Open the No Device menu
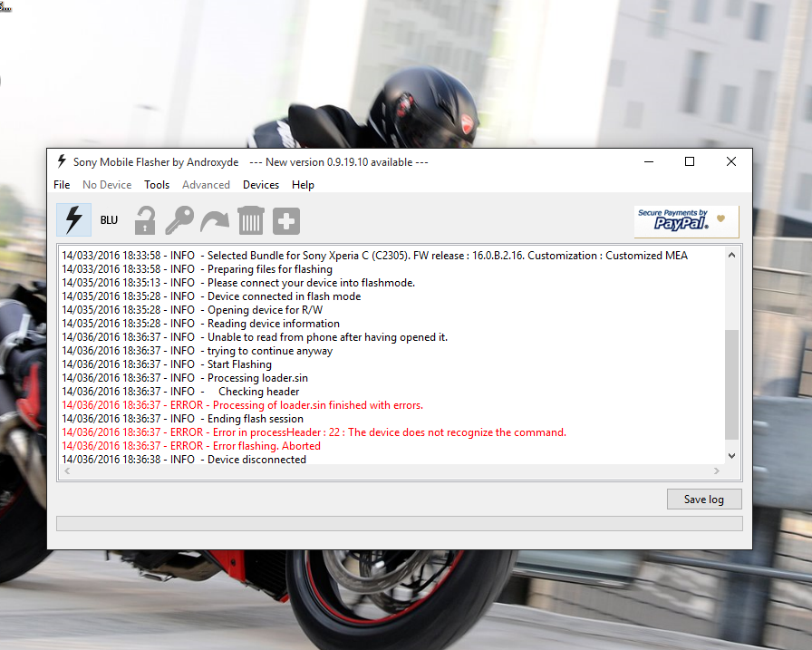812x650 pixels. (107, 185)
